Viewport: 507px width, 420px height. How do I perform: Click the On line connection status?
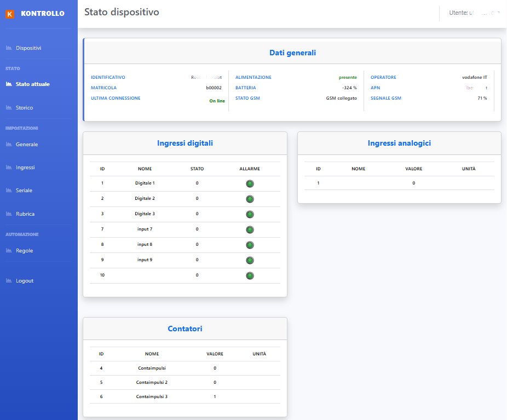pos(217,101)
